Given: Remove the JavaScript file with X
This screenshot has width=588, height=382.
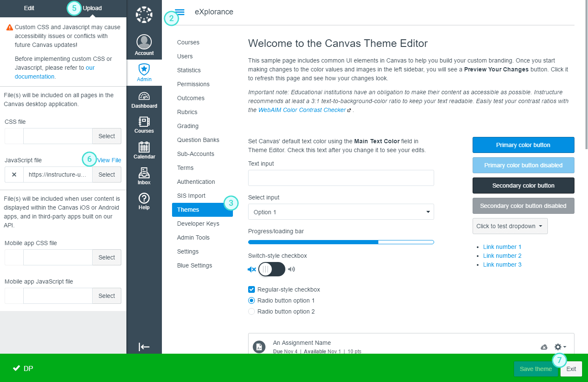Looking at the screenshot, I should click(14, 175).
